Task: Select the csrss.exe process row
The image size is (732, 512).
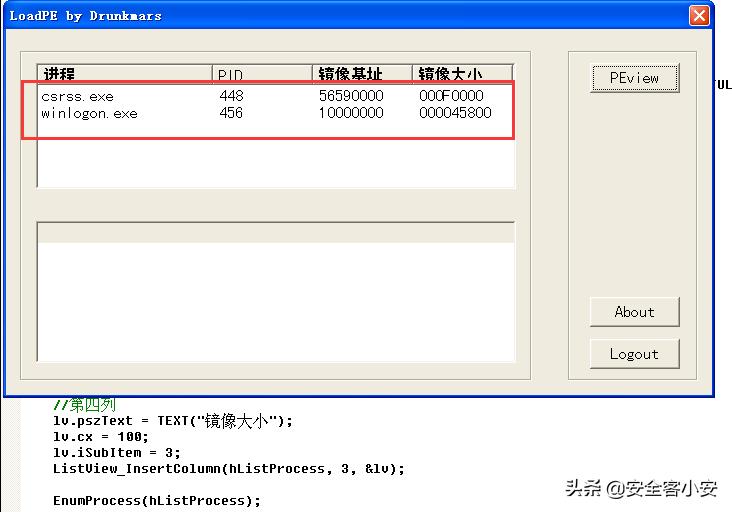Action: pyautogui.click(x=78, y=96)
